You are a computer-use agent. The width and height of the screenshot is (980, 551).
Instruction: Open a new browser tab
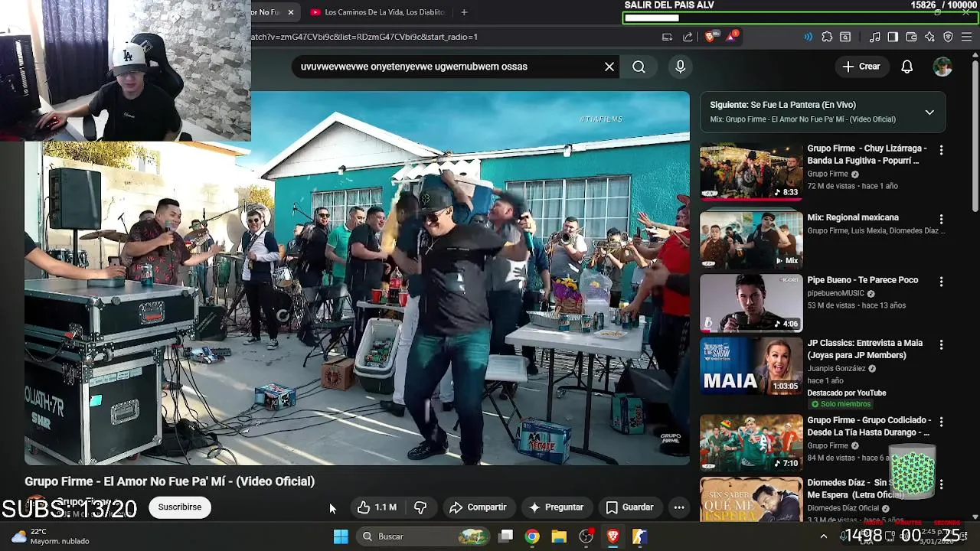pos(464,12)
